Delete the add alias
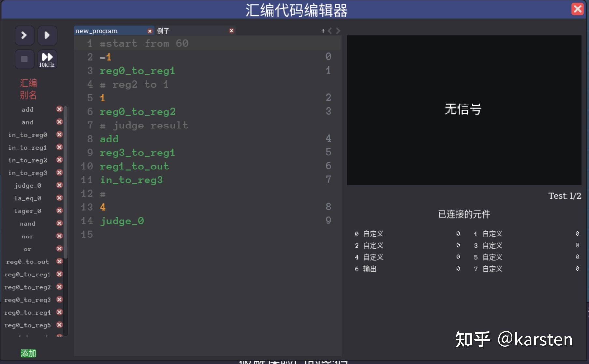589x364 pixels. click(59, 109)
